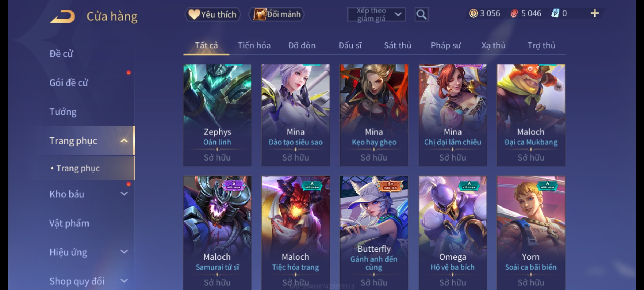
Task: Switch to the Tiến hóa tab
Action: click(x=254, y=45)
